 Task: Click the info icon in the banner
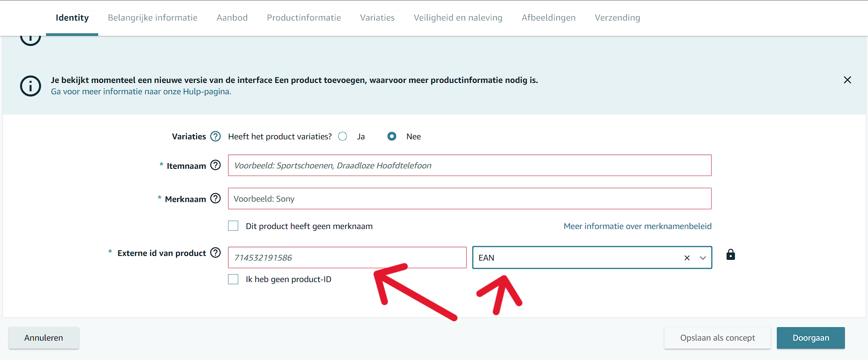pyautogui.click(x=31, y=86)
